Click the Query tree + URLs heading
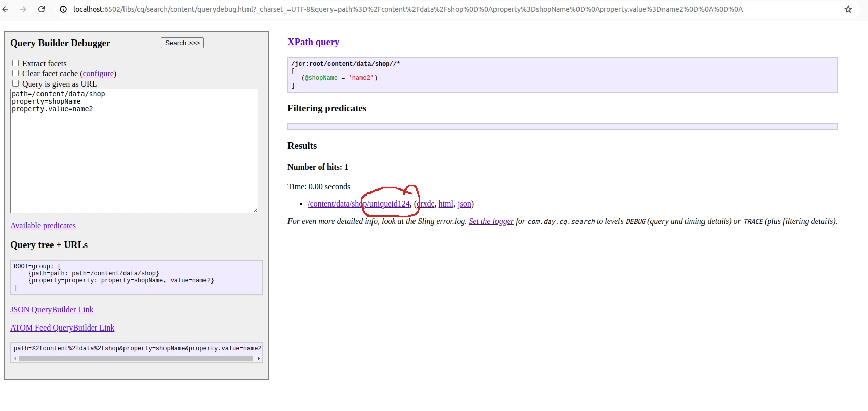 (49, 245)
